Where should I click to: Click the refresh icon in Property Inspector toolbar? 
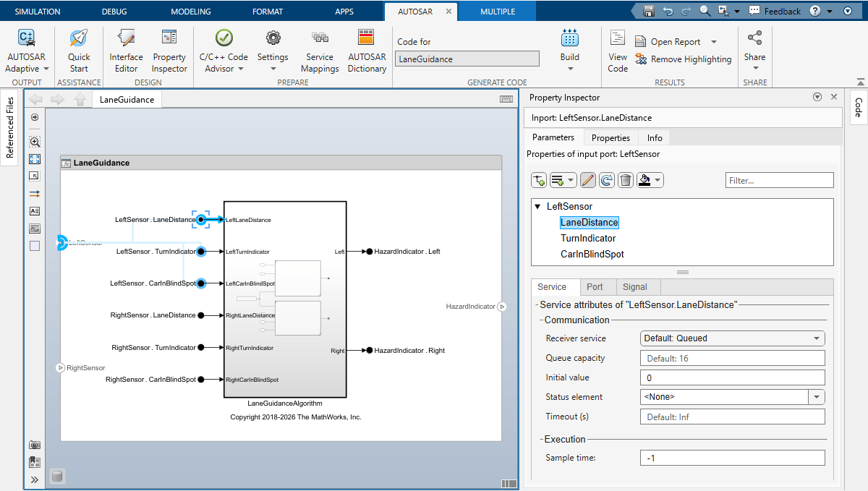(x=607, y=180)
